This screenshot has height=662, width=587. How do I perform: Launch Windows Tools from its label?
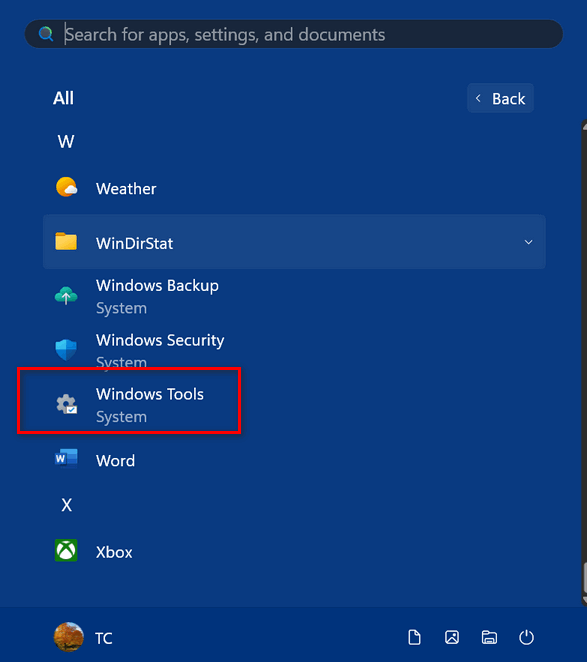(x=149, y=394)
